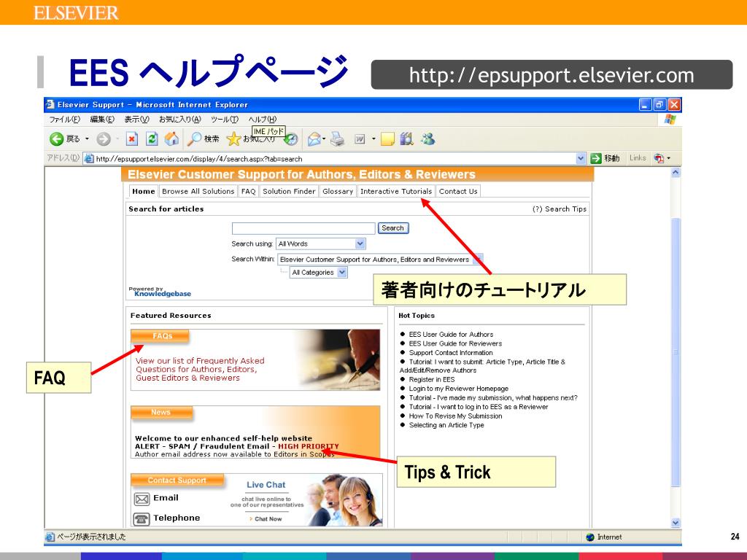The height and width of the screenshot is (560, 747).
Task: Open the 表示(V) menu
Action: [x=136, y=119]
